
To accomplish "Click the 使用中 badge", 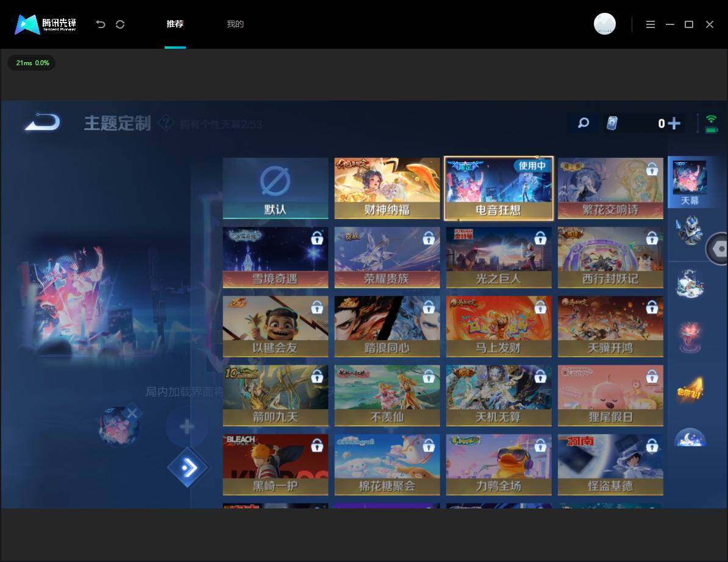I will (532, 166).
